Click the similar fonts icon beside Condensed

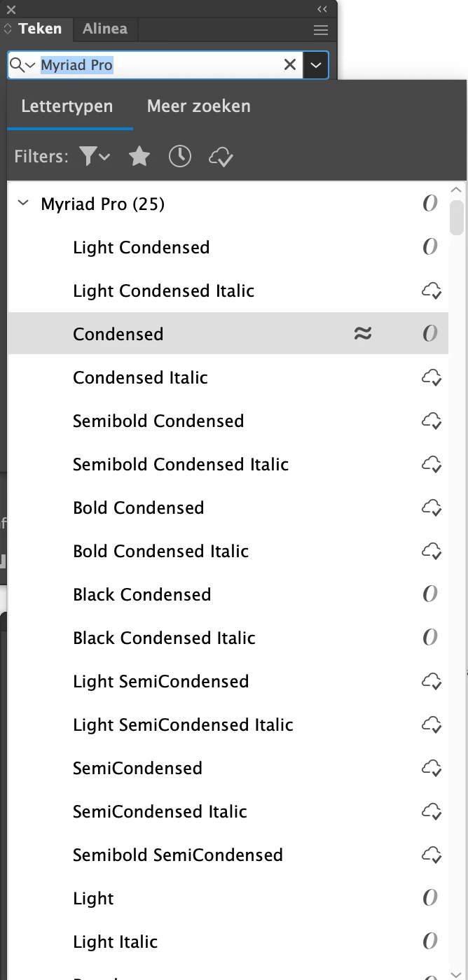click(362, 334)
